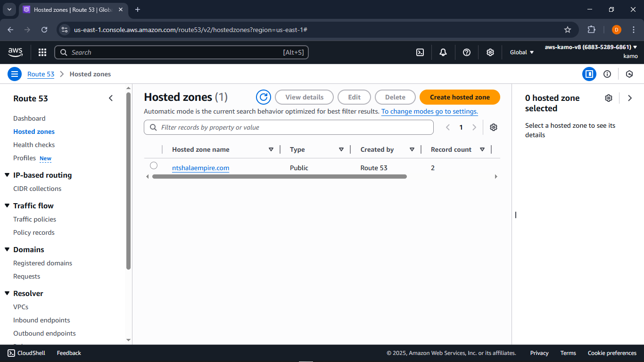Screen dimensions: 644x362
Task: Click the horizontal scrollbar under the table
Action: click(279, 177)
